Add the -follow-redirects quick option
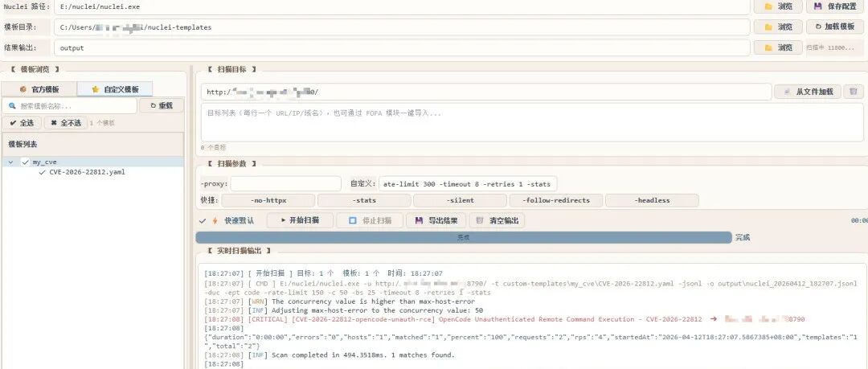The image size is (868, 369). 556,200
